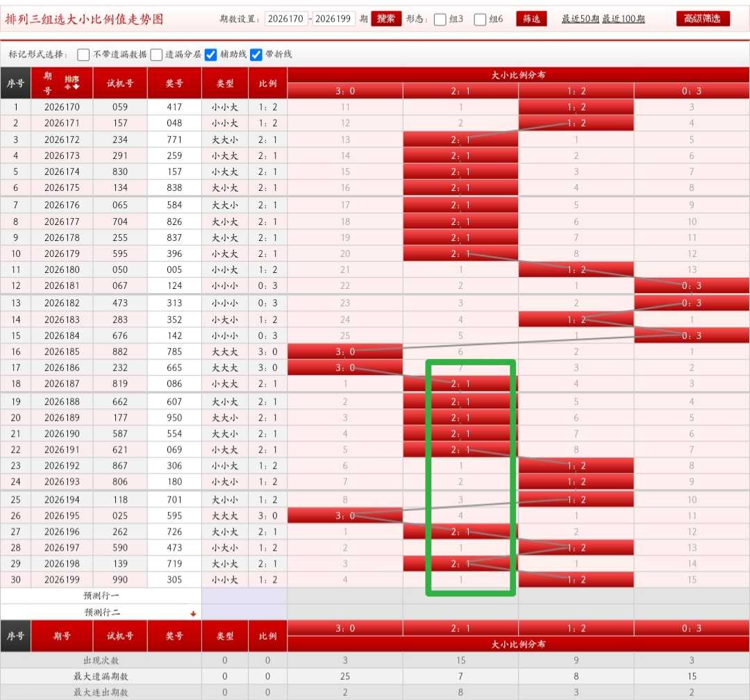750x700 pixels.
Task: Focus the start period field 2026170
Action: pos(286,19)
